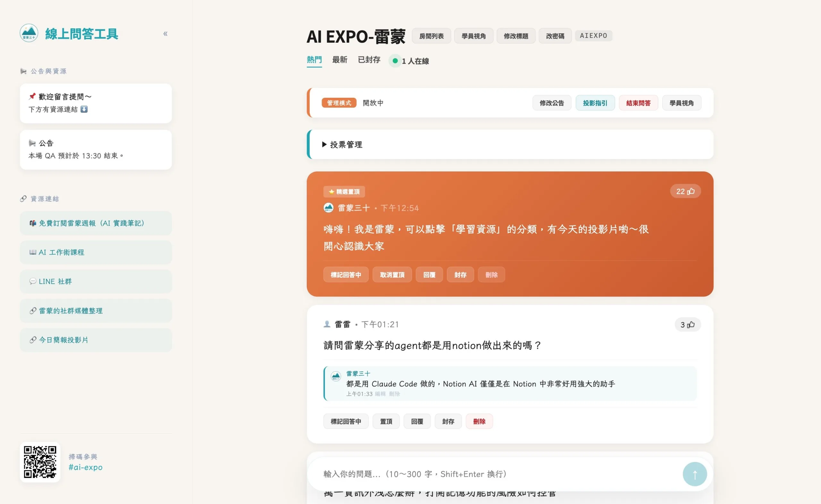This screenshot has height=504, width=821.
Task: Switch to the 已封存 tab
Action: 368,60
